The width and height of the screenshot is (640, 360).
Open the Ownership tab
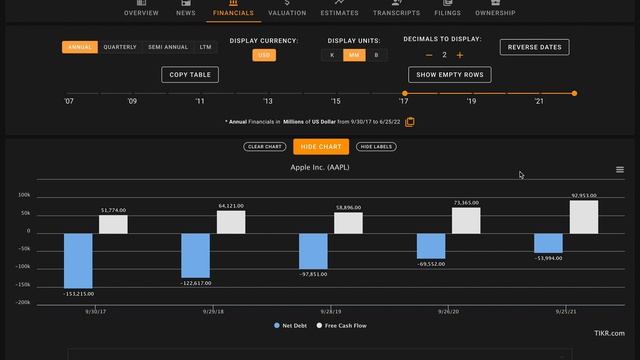point(495,9)
